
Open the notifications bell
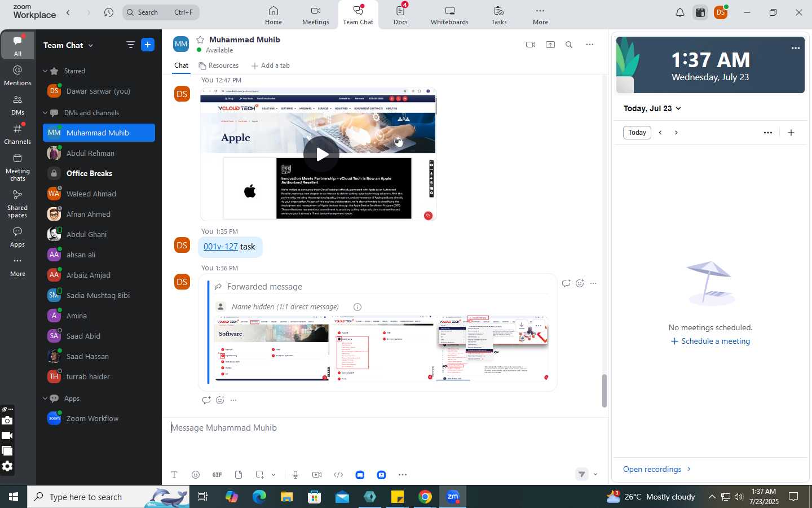point(680,12)
